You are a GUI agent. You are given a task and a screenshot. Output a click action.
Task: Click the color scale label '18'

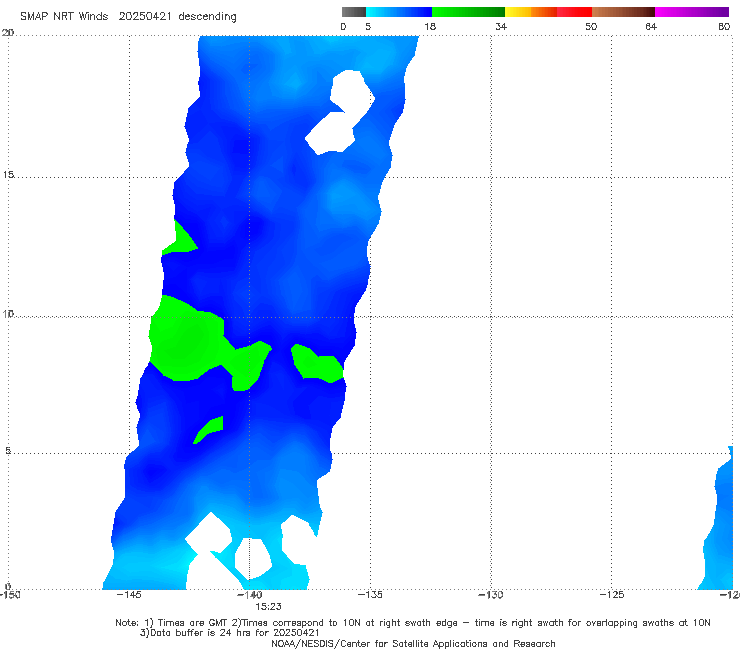[x=430, y=26]
